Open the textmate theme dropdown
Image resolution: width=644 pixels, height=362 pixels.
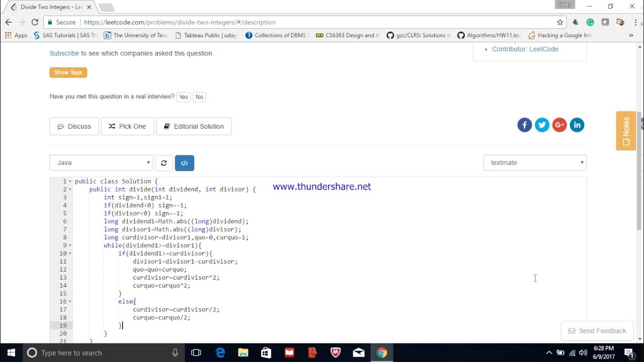tap(535, 162)
